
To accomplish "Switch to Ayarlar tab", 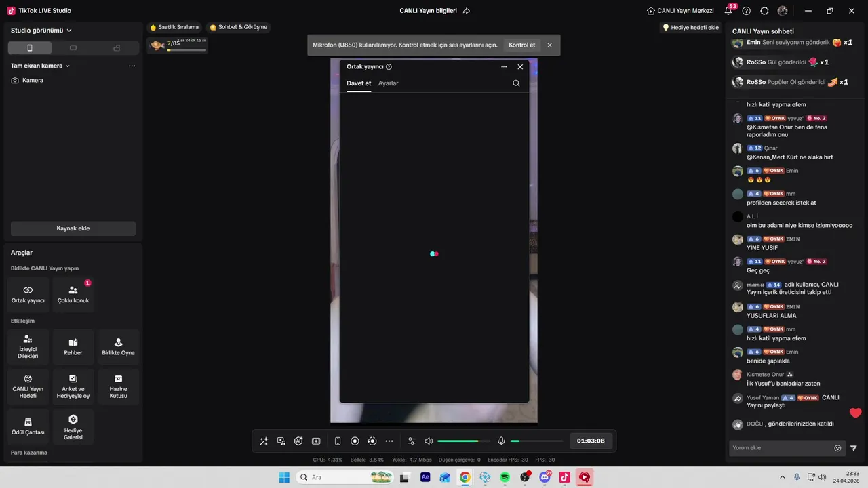I will [x=389, y=83].
